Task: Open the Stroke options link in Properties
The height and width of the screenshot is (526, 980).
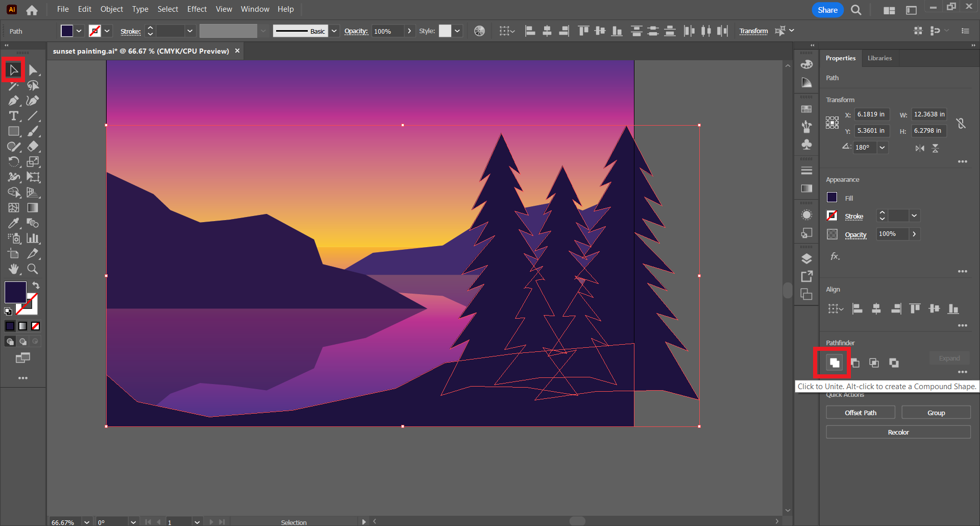Action: tap(854, 217)
